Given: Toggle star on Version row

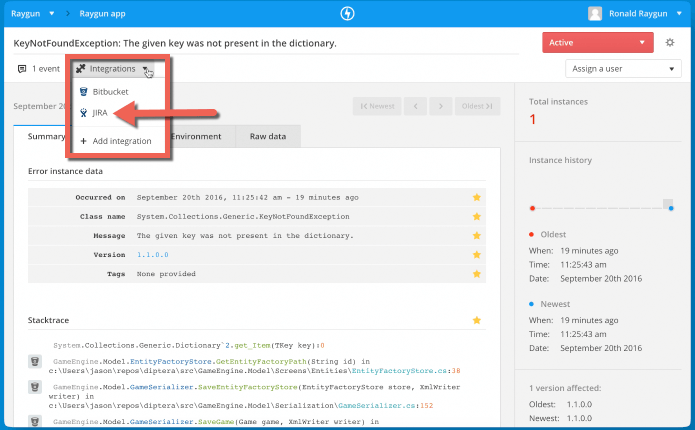Looking at the screenshot, I should point(476,254).
